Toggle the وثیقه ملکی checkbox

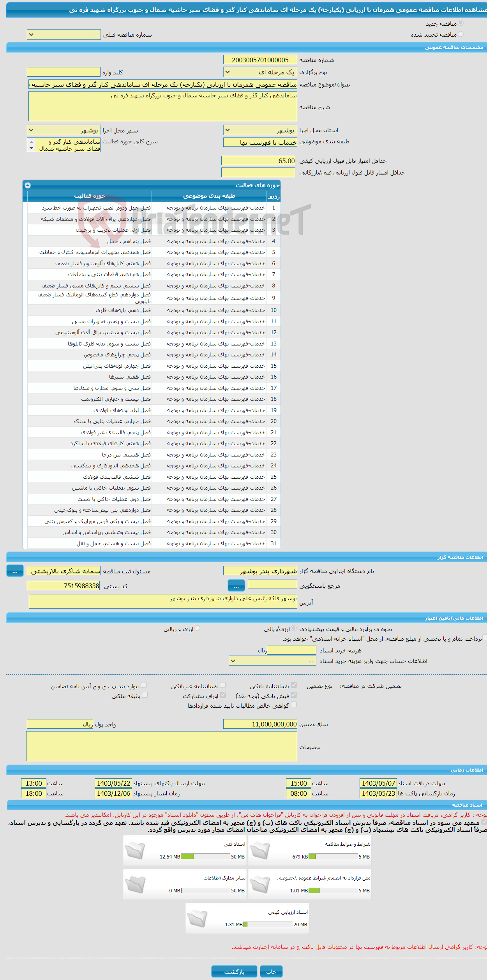point(145,695)
